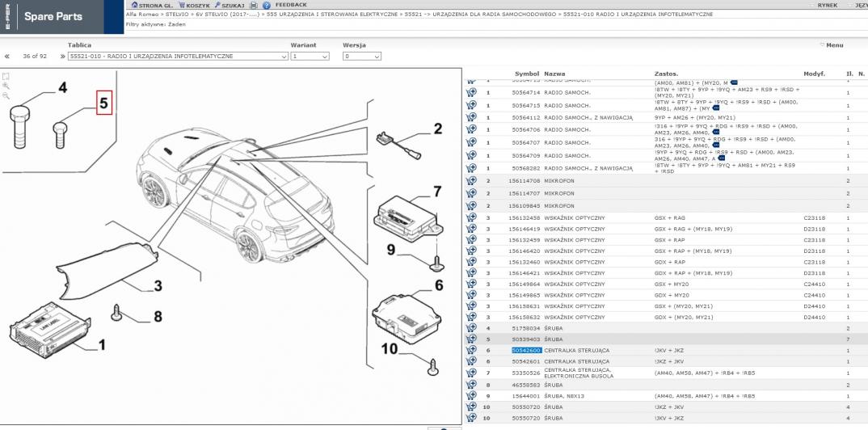Open the Rynek menu
The width and height of the screenshot is (868, 430).
(826, 5)
